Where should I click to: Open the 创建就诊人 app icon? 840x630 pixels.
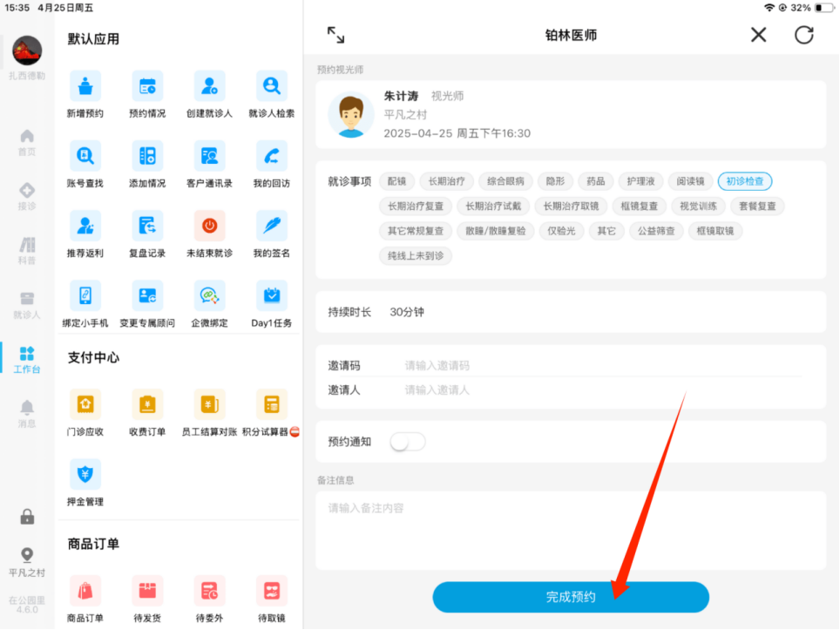(209, 86)
